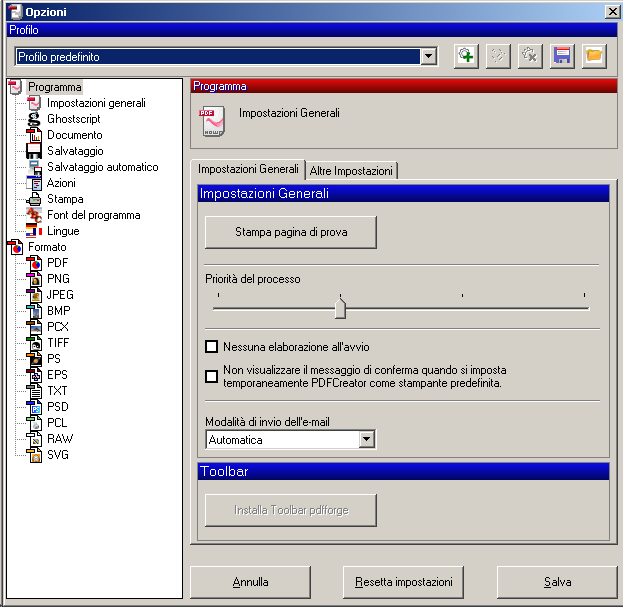Click the save profile floppy disk icon

click(x=562, y=56)
